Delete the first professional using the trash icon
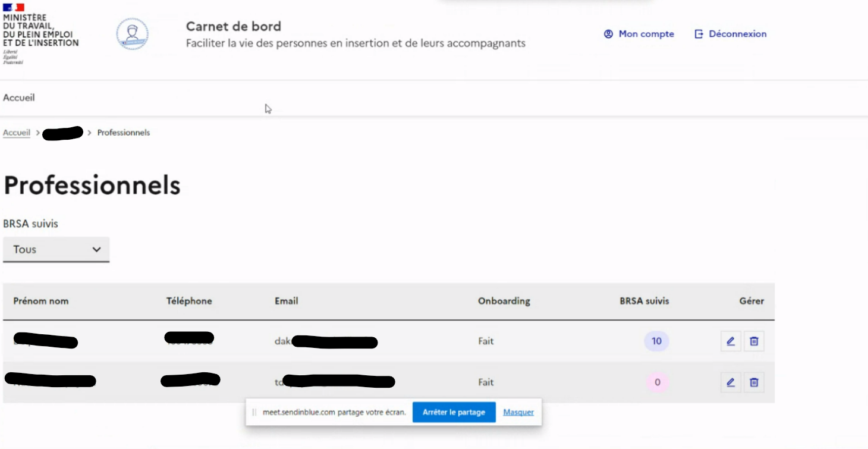Viewport: 868px width, 449px height. pyautogui.click(x=754, y=341)
